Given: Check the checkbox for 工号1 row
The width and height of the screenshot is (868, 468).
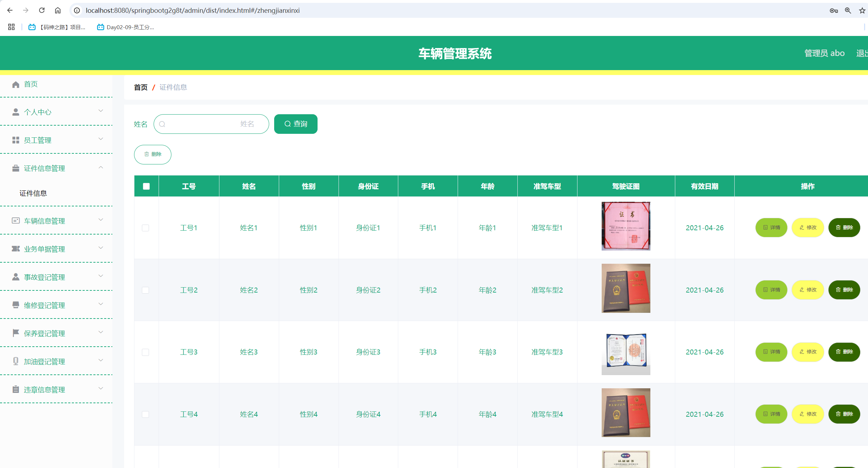Looking at the screenshot, I should pyautogui.click(x=146, y=228).
